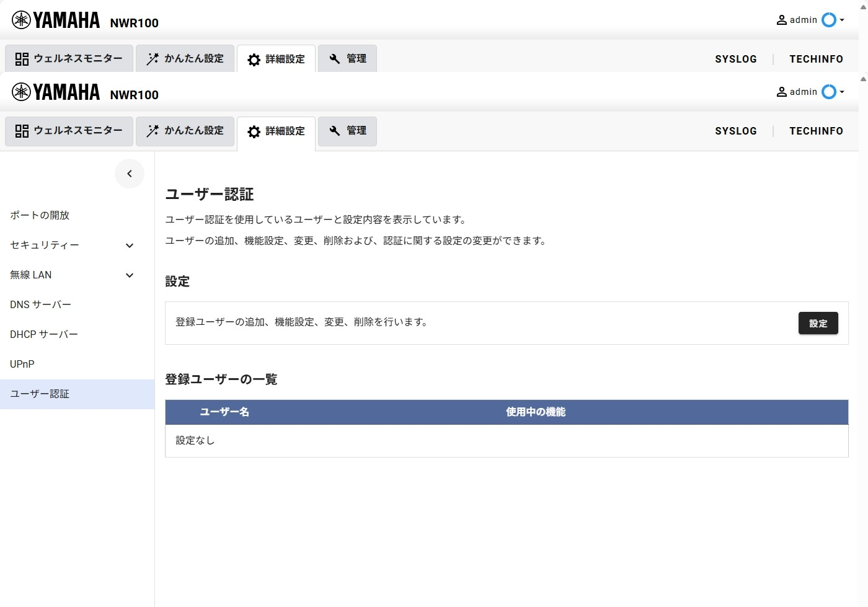Screen dimensions: 868x607
Task: Open TECHINFO in the lower header
Action: pyautogui.click(x=816, y=131)
